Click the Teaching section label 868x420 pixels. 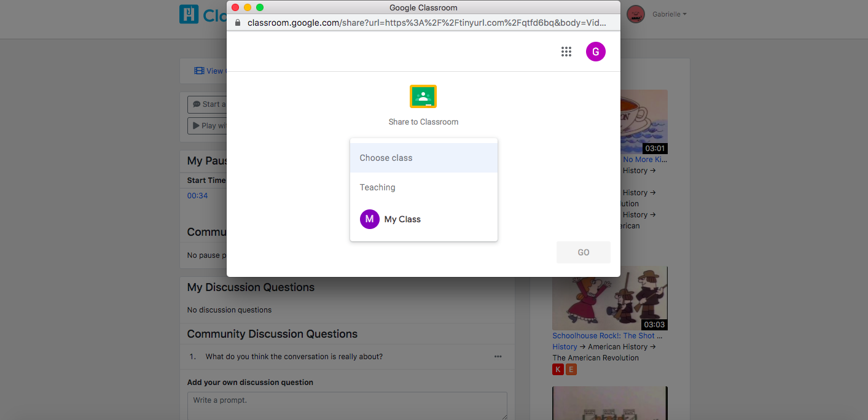pyautogui.click(x=377, y=187)
